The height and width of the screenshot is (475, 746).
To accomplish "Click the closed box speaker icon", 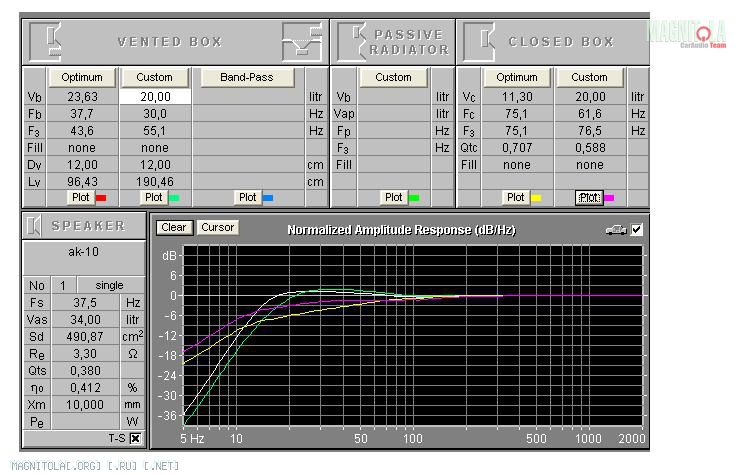I will pyautogui.click(x=480, y=42).
